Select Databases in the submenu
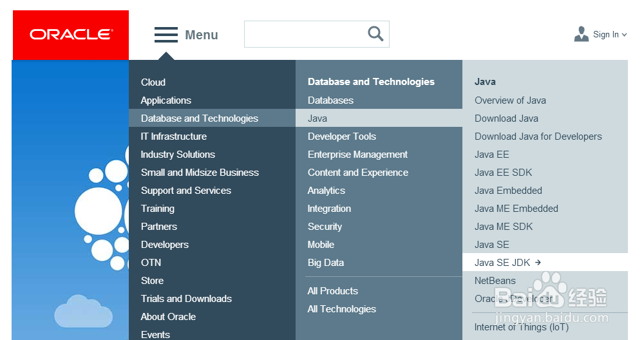The width and height of the screenshot is (644, 340). (x=330, y=100)
